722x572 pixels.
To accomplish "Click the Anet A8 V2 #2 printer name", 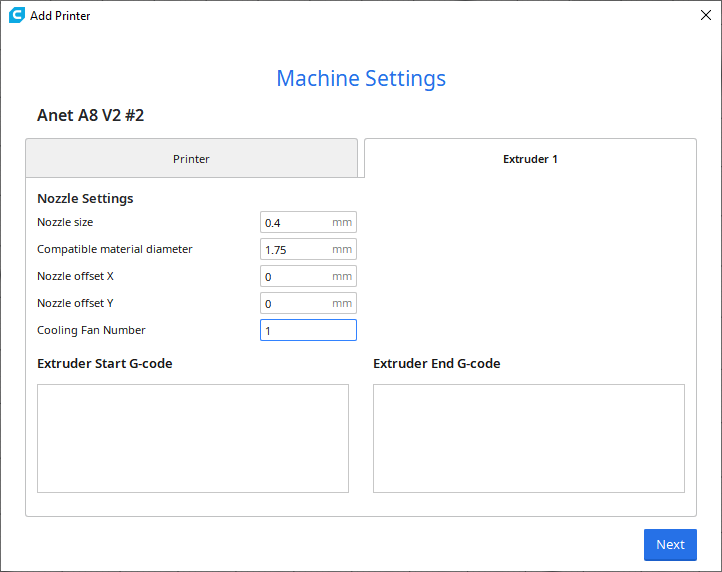I will click(x=90, y=115).
